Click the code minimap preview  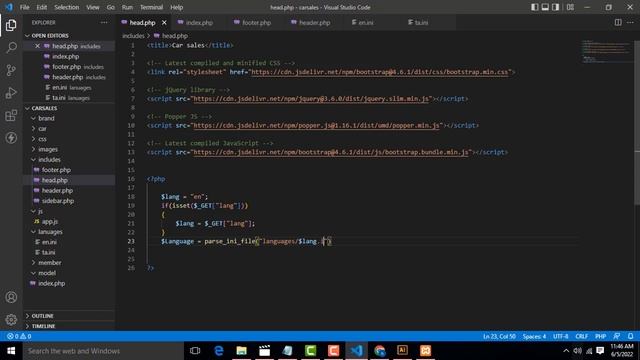click(x=606, y=51)
